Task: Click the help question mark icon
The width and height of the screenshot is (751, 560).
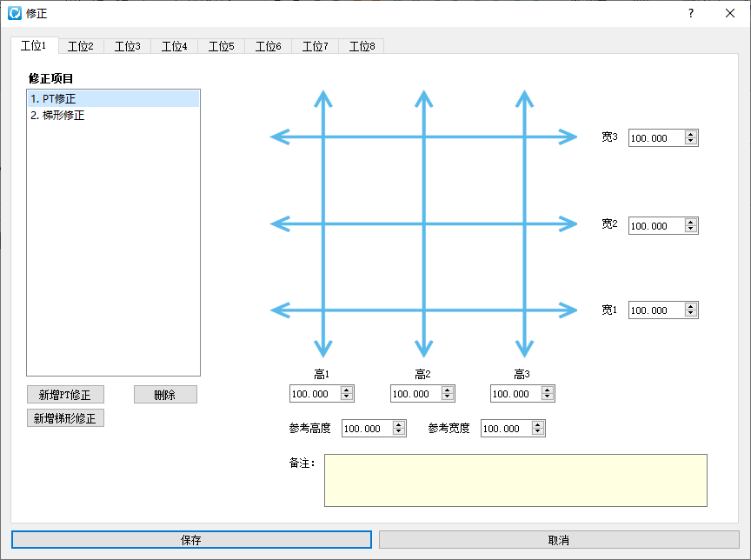Action: (691, 13)
